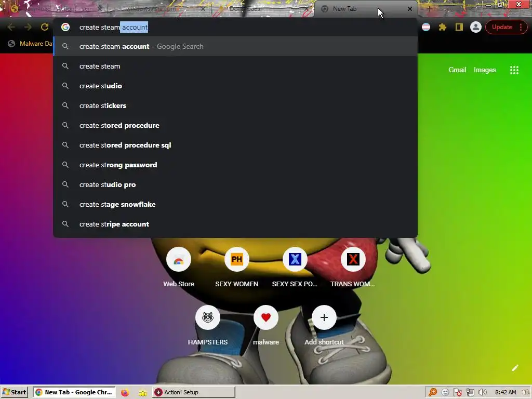
Task: Open the malware heart shortcut
Action: pos(266,325)
